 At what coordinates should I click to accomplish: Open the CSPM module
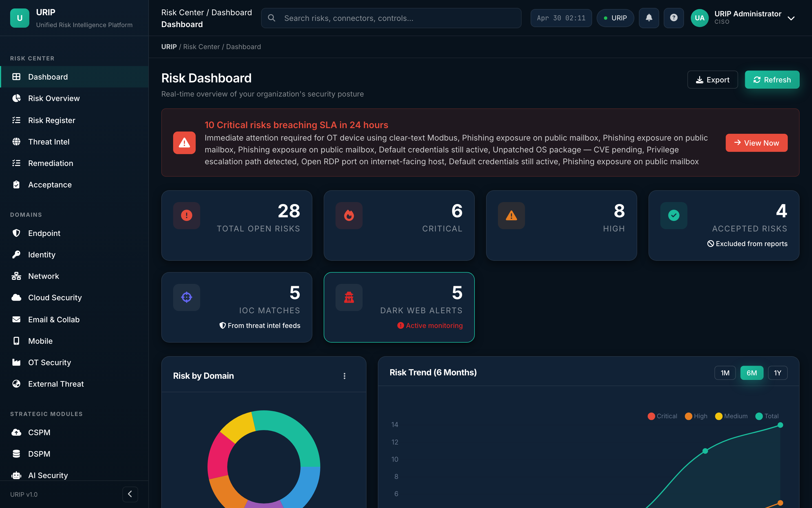pyautogui.click(x=74, y=432)
